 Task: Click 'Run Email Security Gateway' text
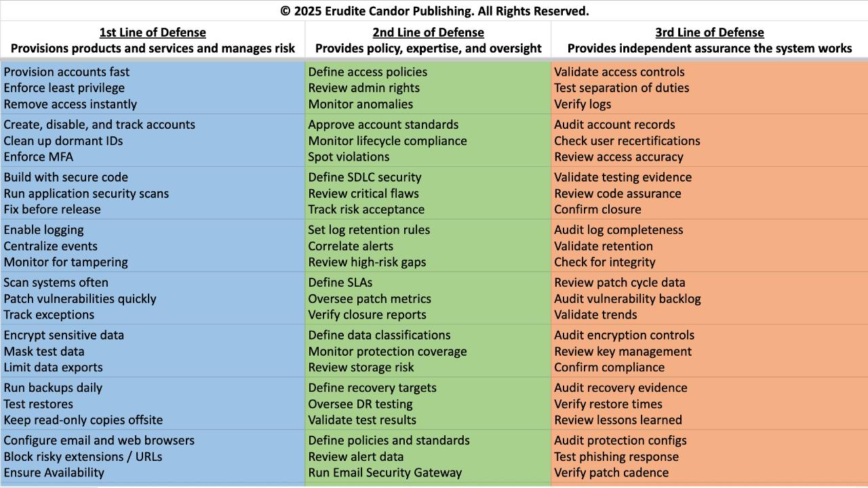(385, 473)
